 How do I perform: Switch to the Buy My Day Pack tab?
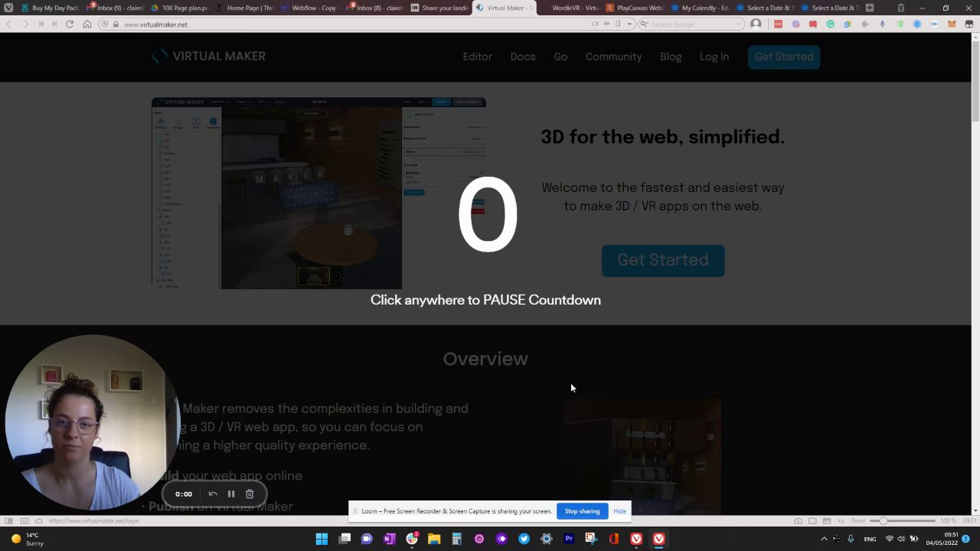click(x=50, y=8)
